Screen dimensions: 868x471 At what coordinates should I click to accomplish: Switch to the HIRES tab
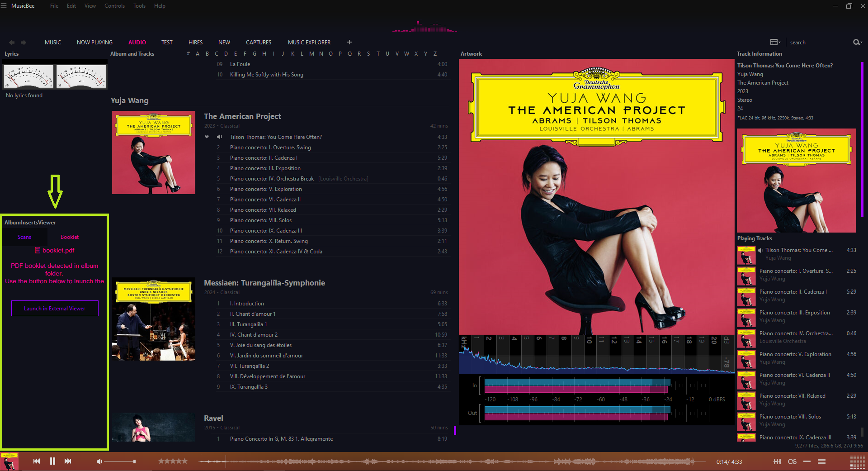pos(195,43)
